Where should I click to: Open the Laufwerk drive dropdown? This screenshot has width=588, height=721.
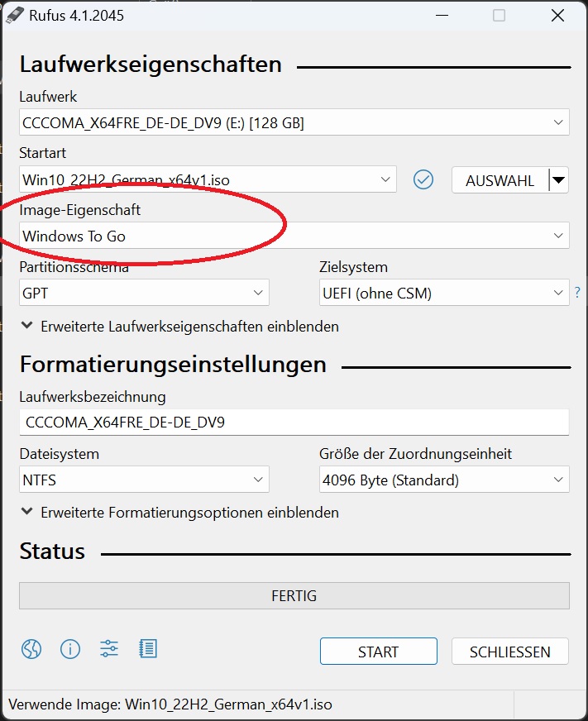click(294, 122)
